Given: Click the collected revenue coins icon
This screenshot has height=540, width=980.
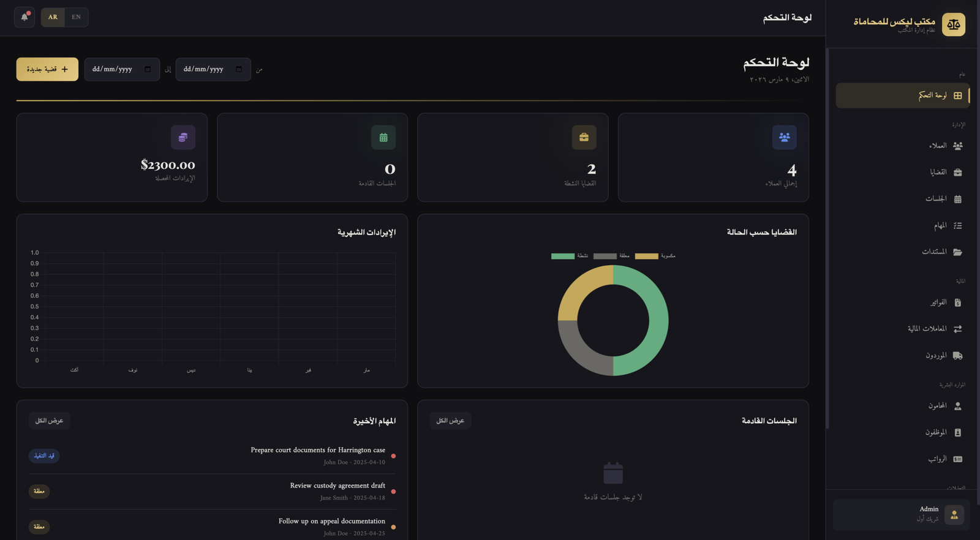Looking at the screenshot, I should point(183,138).
